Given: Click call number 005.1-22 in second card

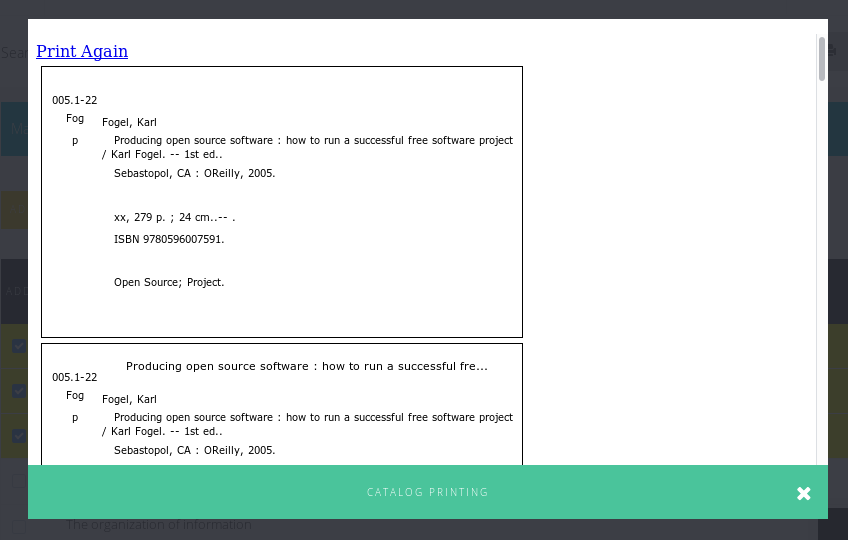Looking at the screenshot, I should tap(75, 377).
